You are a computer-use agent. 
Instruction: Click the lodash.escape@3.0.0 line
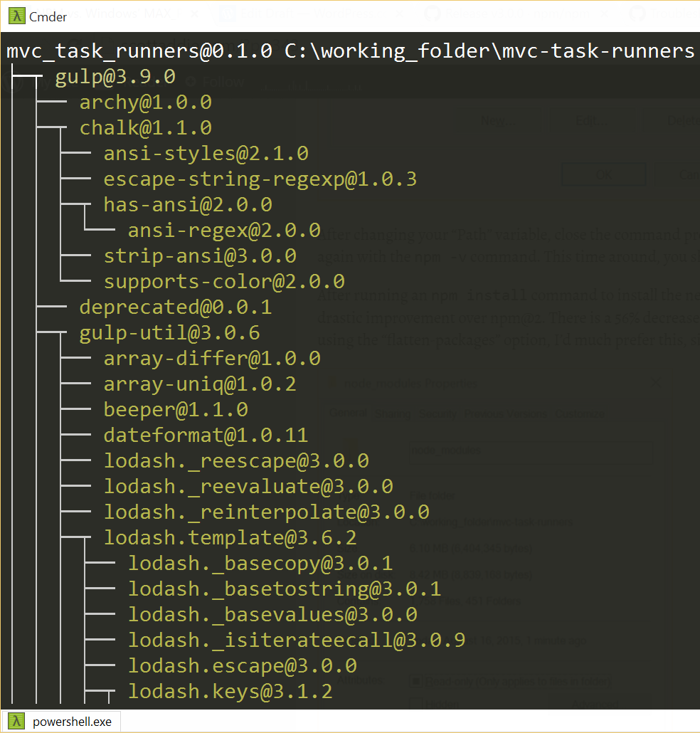click(242, 666)
